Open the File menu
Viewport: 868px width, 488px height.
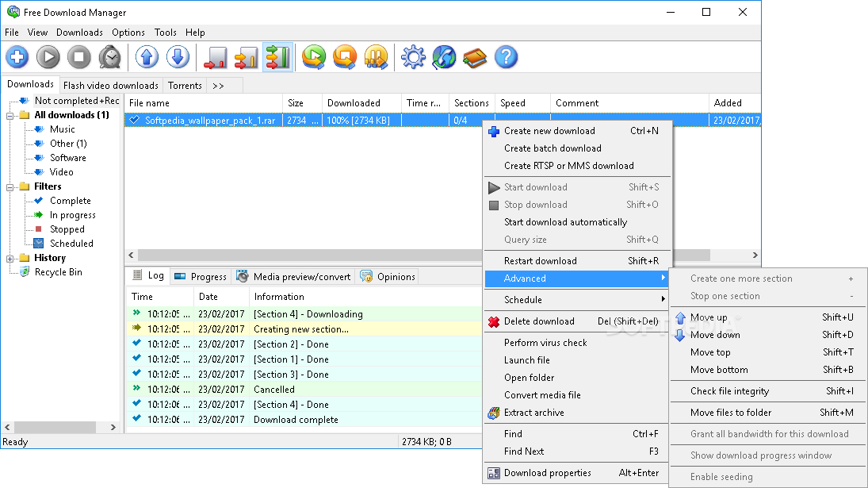click(12, 32)
